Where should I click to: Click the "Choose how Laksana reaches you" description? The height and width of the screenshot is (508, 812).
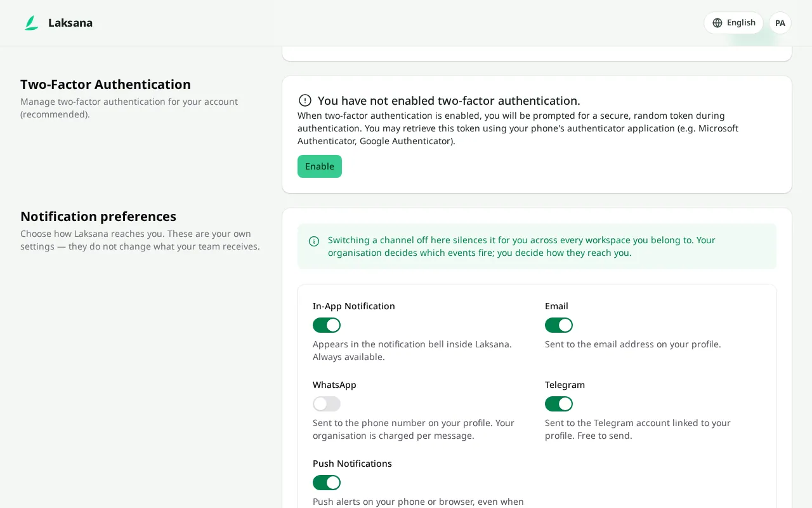(140, 240)
